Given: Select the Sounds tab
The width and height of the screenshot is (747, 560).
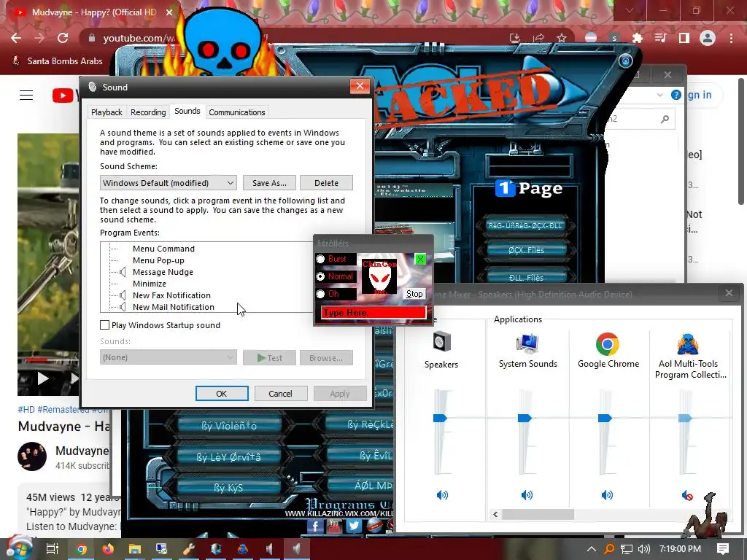Looking at the screenshot, I should [x=187, y=111].
